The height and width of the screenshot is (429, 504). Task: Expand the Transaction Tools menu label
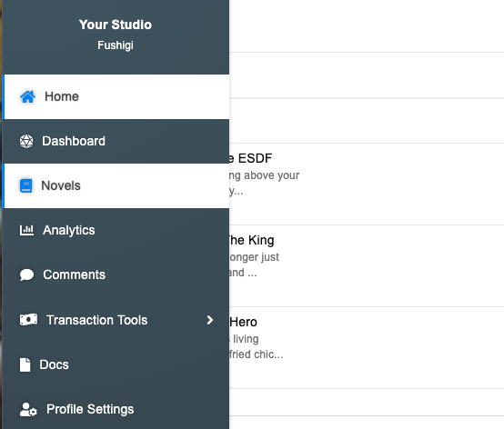pyautogui.click(x=96, y=320)
